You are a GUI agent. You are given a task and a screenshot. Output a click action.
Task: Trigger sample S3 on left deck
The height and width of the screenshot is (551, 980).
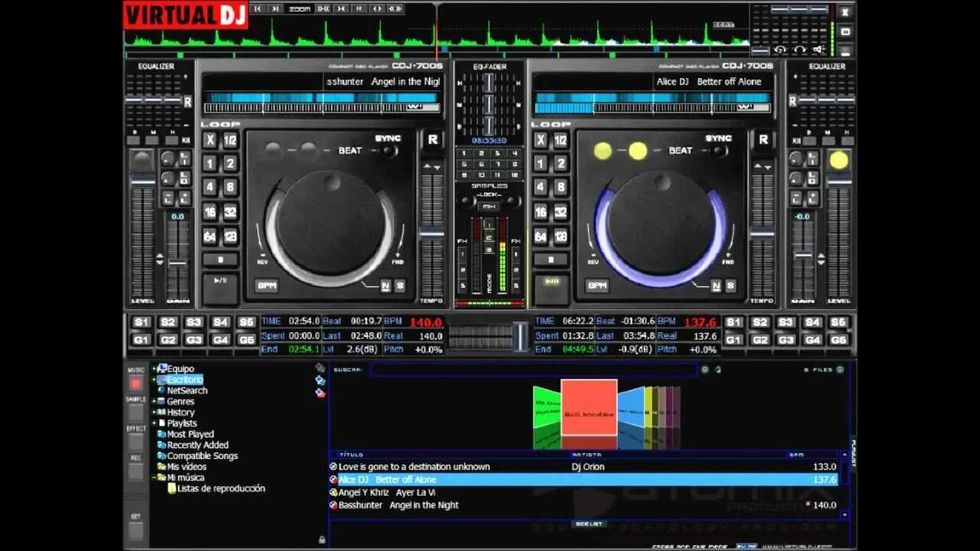[x=194, y=322]
